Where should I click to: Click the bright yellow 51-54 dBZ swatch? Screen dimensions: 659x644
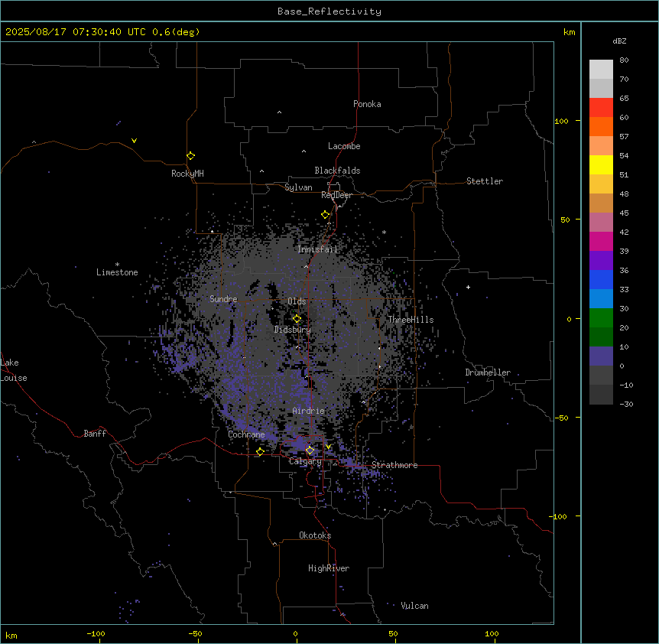click(x=601, y=164)
